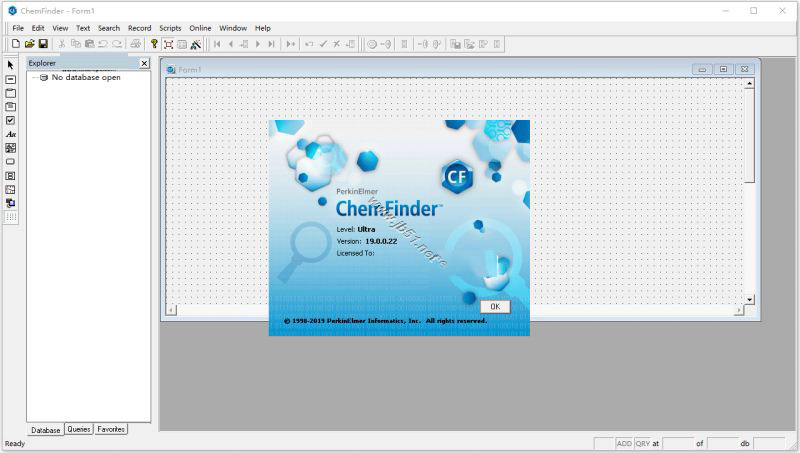Switch to the Database tab
Image resolution: width=800 pixels, height=453 pixels.
point(45,430)
